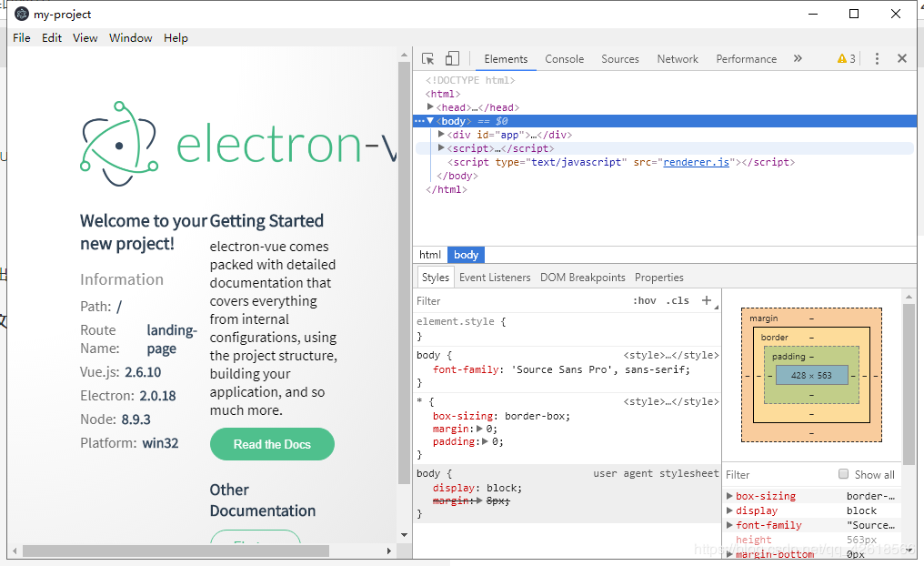
Task: Expand computed font-family property
Action: point(729,525)
